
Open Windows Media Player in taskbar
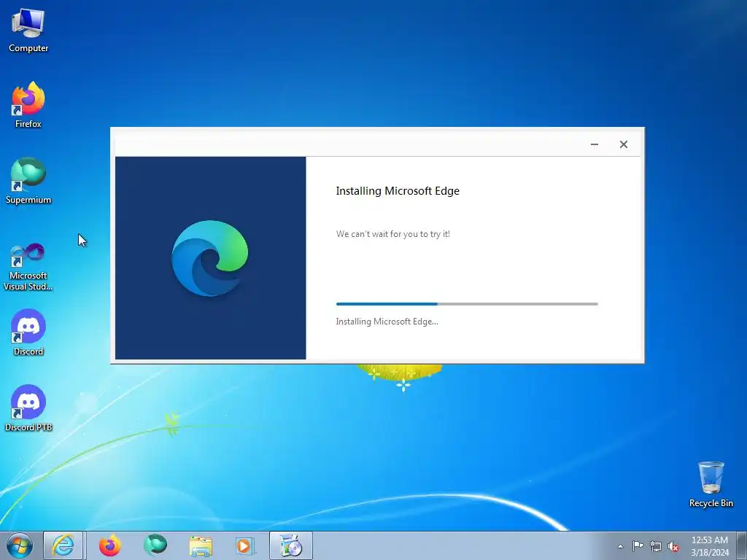click(245, 545)
